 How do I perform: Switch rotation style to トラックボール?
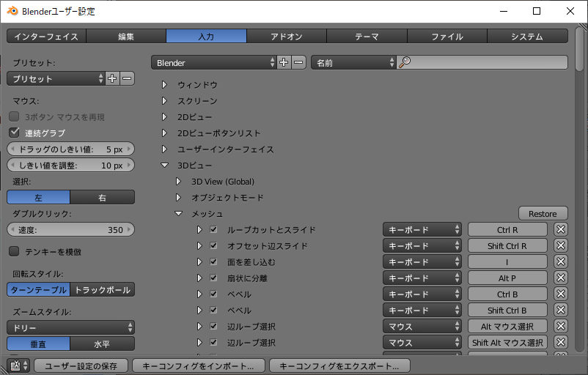pos(103,290)
